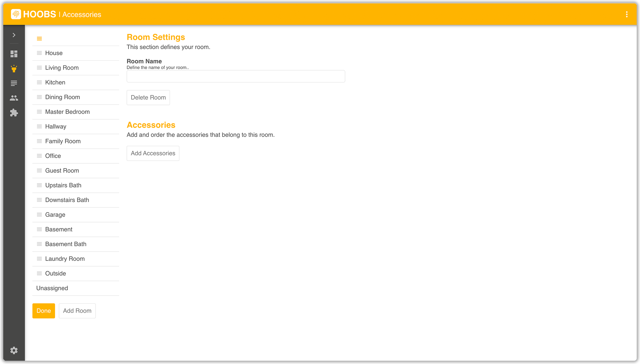This screenshot has width=640, height=364.
Task: Click the orange list icon above House
Action: [39, 39]
